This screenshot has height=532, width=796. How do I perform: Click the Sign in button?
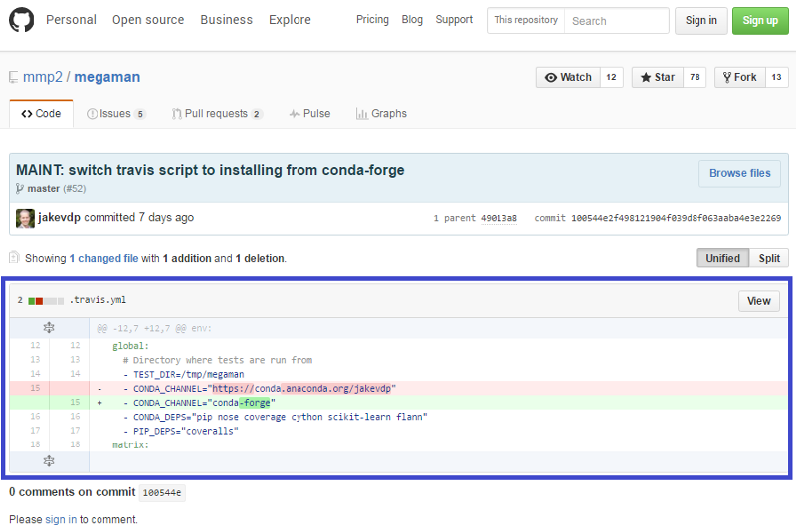click(x=701, y=21)
